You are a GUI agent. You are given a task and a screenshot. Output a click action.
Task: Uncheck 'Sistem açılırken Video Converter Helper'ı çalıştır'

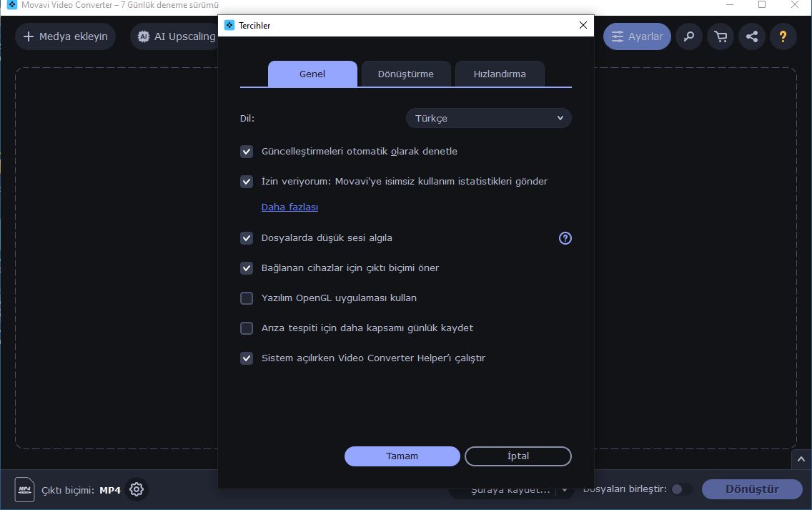pyautogui.click(x=247, y=358)
